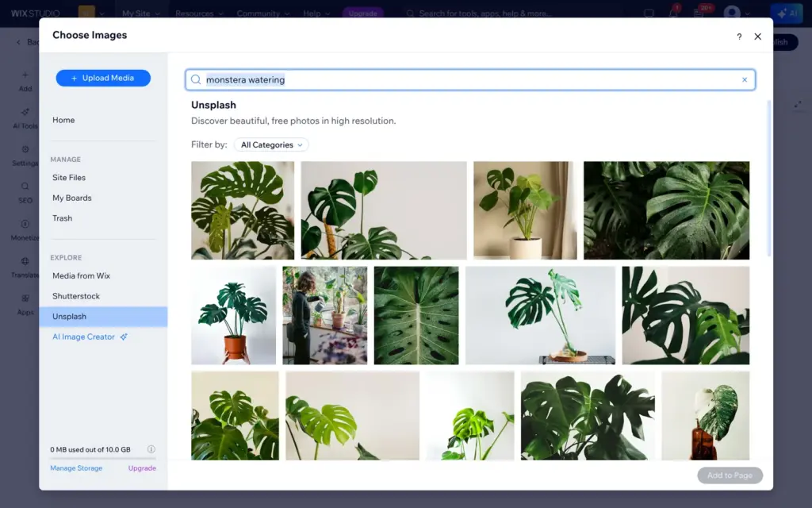The width and height of the screenshot is (812, 508).
Task: Click the storage info icon
Action: point(151,449)
